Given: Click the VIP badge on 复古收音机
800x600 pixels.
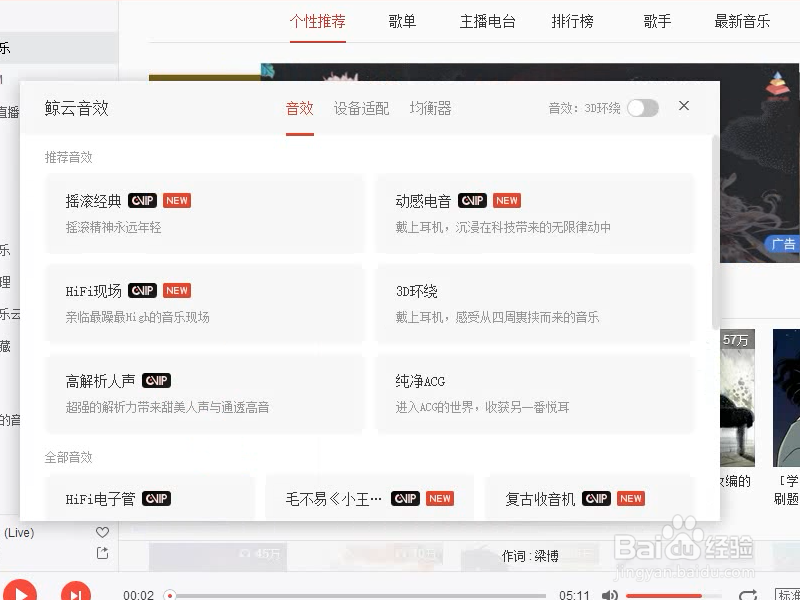Looking at the screenshot, I should point(596,498).
